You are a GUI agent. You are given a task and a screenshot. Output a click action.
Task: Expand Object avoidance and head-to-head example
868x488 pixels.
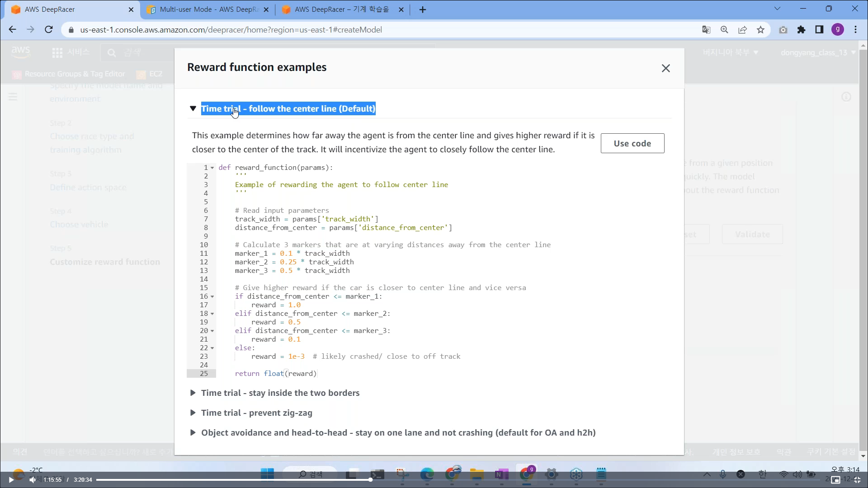tap(398, 432)
